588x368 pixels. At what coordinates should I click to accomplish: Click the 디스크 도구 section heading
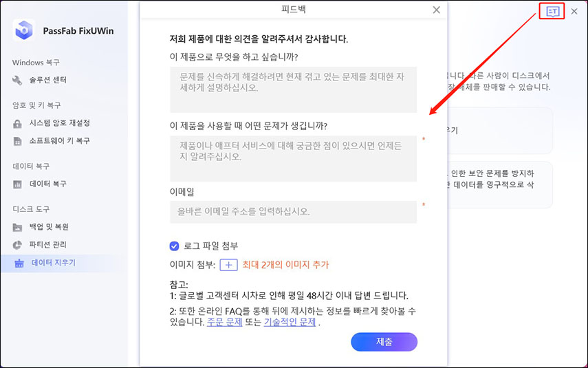pos(31,209)
